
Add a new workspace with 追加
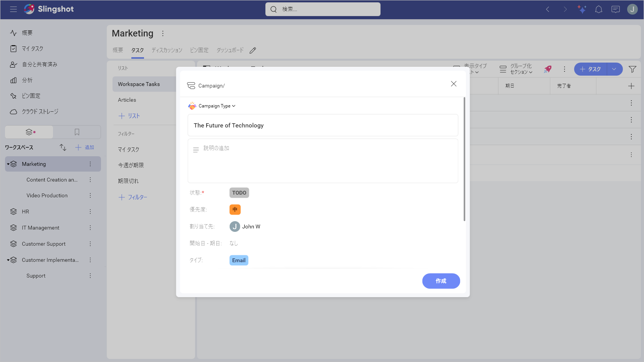(84, 147)
